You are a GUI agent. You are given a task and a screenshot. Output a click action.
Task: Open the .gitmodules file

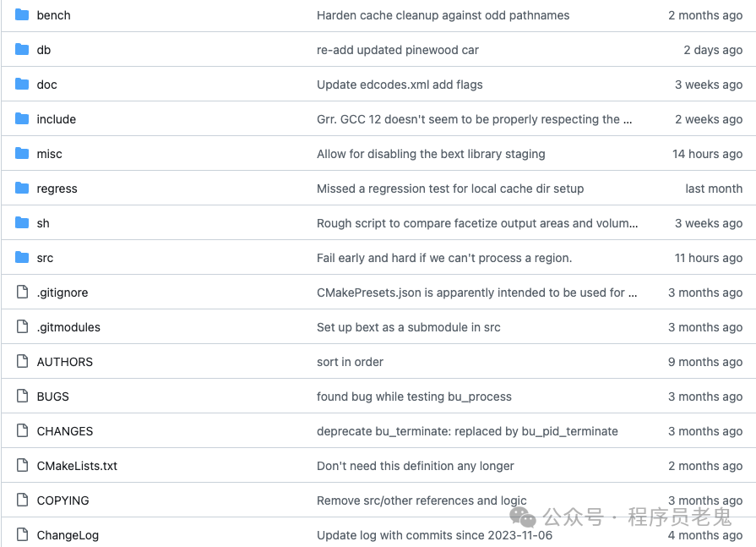[x=68, y=327]
